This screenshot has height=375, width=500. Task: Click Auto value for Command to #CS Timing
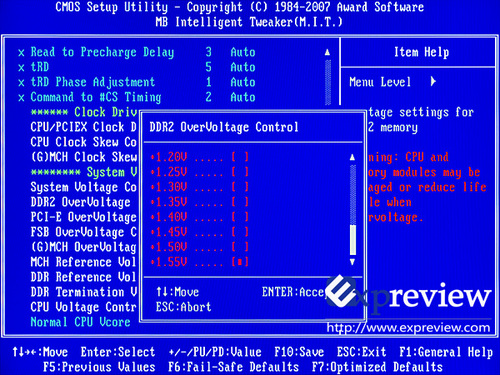click(x=243, y=97)
